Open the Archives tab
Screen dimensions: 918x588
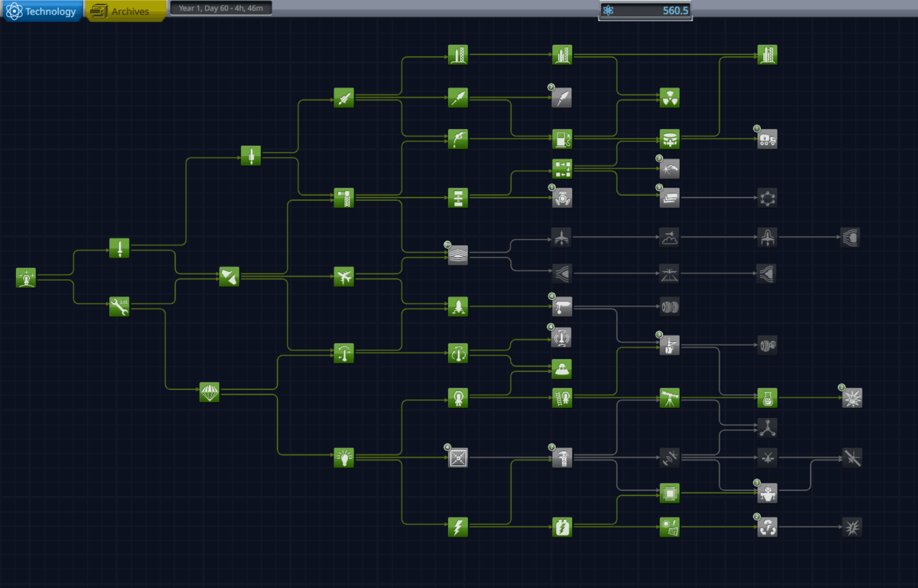[x=126, y=11]
